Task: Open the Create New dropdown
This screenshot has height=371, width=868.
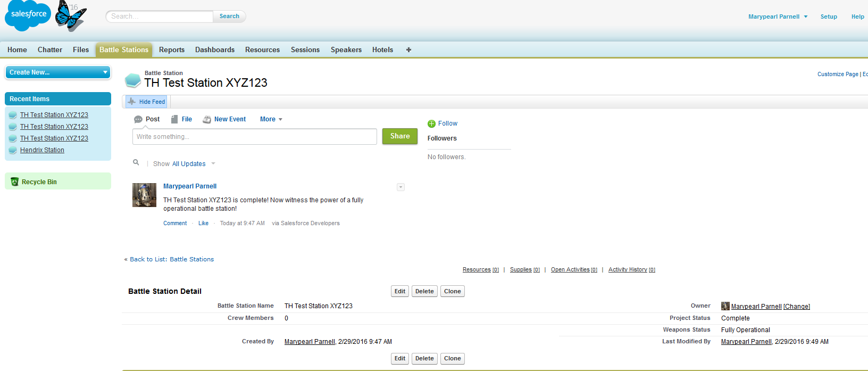Action: click(x=58, y=72)
